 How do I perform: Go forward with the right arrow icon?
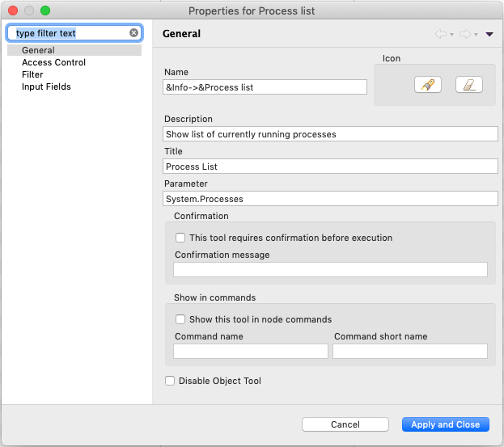click(465, 34)
